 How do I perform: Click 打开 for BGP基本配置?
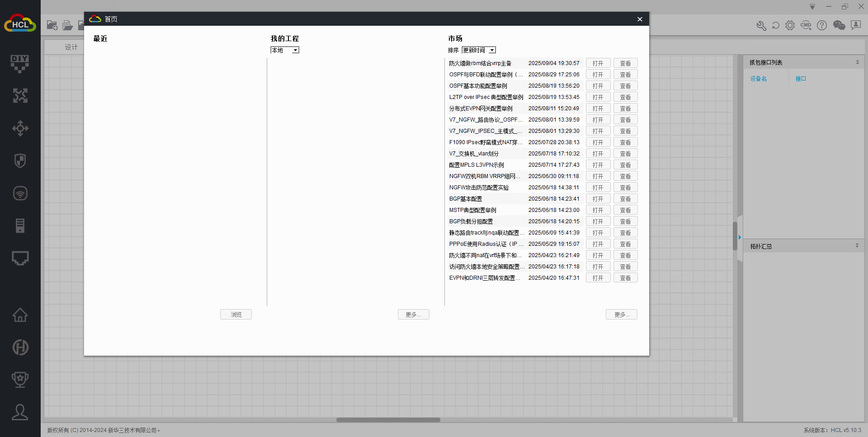click(598, 199)
